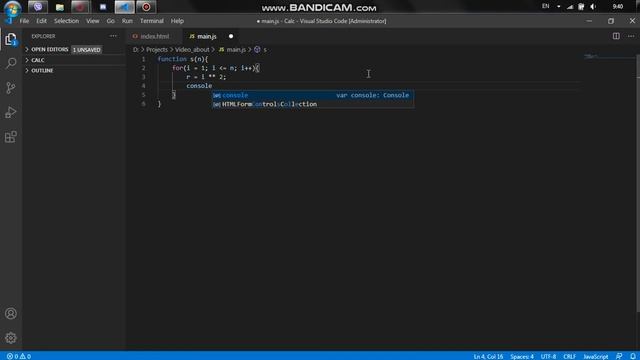Switch to the index.html tab

click(154, 36)
